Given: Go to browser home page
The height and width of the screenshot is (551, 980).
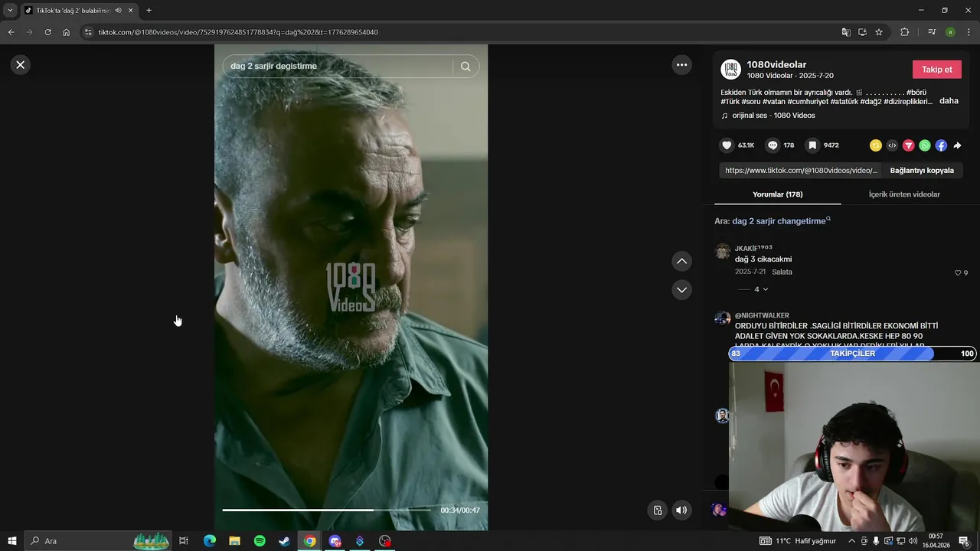Looking at the screenshot, I should (x=67, y=32).
